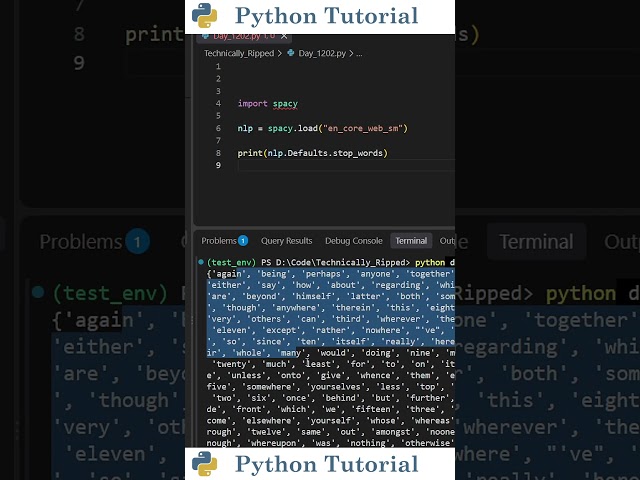Click the Python file icon in breadcrumb
The height and width of the screenshot is (480, 640).
coord(291,53)
